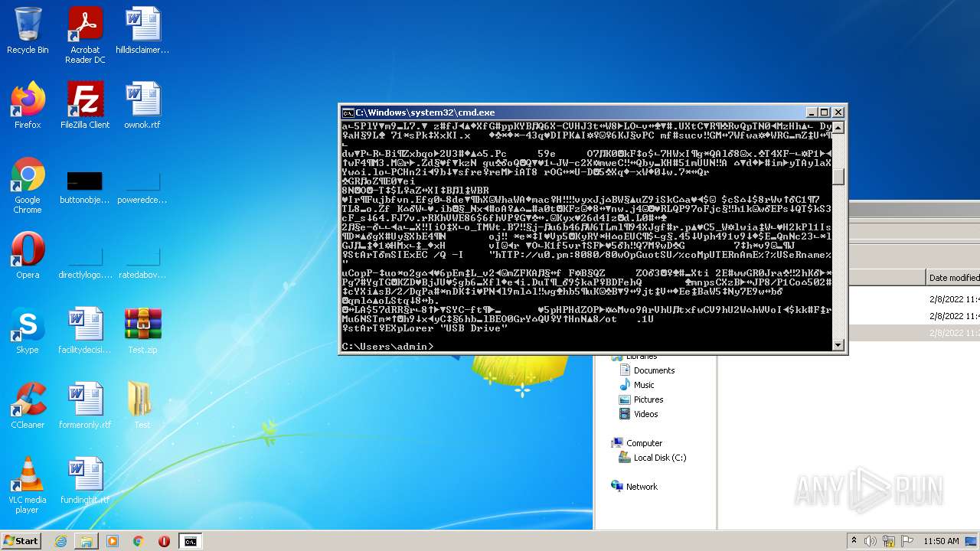
Task: Launch the CCleaner desktop shortcut
Action: click(x=28, y=406)
